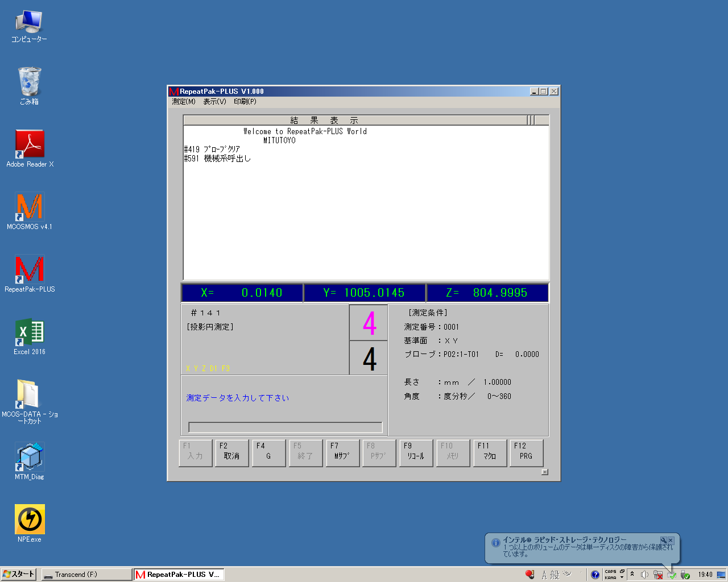This screenshot has height=582, width=728.
Task: Click the 測定番号 0001 value
Action: click(451, 327)
